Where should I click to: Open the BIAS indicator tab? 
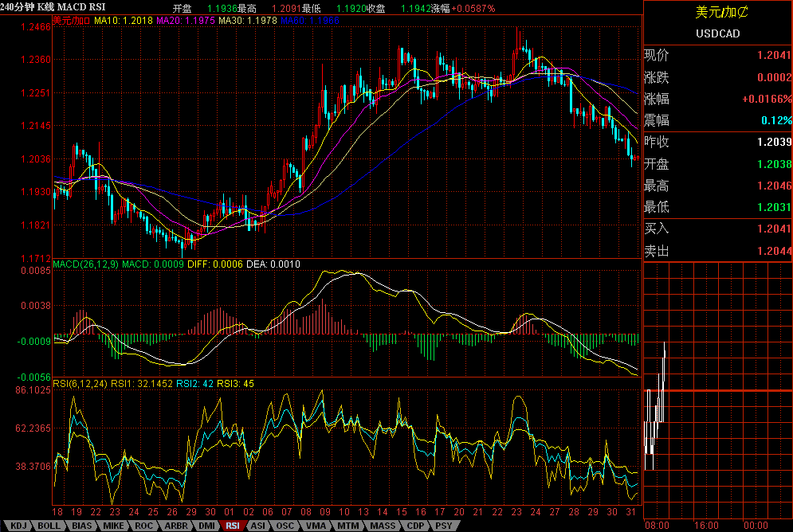point(81,526)
